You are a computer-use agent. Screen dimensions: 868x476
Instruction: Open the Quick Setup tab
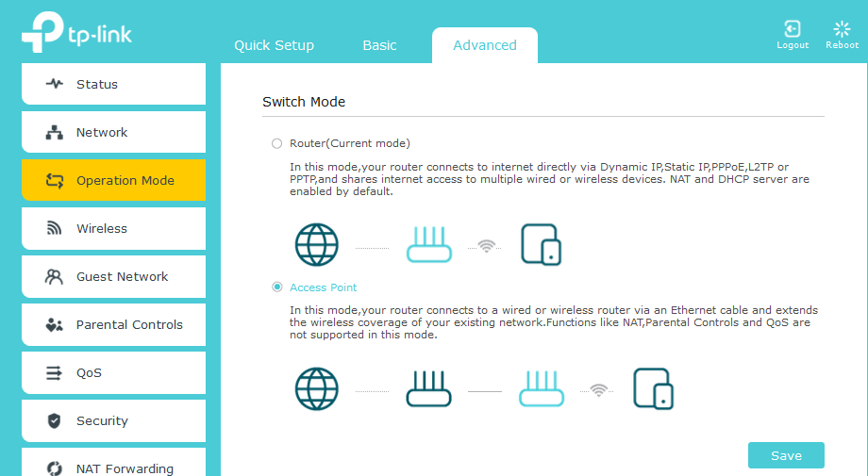(x=274, y=45)
